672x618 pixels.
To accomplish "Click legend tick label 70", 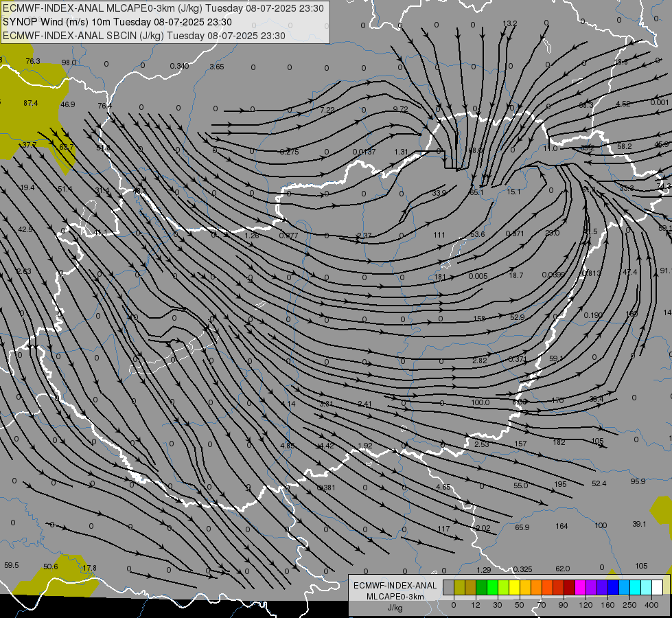I will 542,605.
